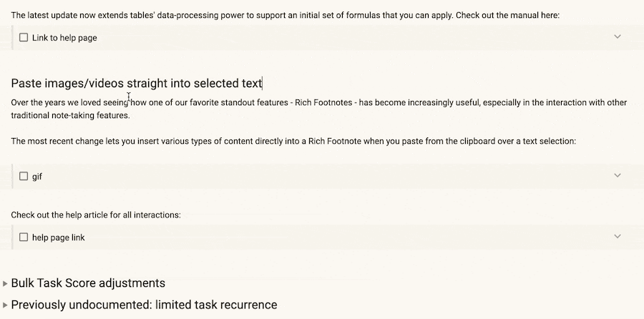The height and width of the screenshot is (319, 644).
Task: Click the 'The most recent change' paragraph
Action: tap(293, 141)
